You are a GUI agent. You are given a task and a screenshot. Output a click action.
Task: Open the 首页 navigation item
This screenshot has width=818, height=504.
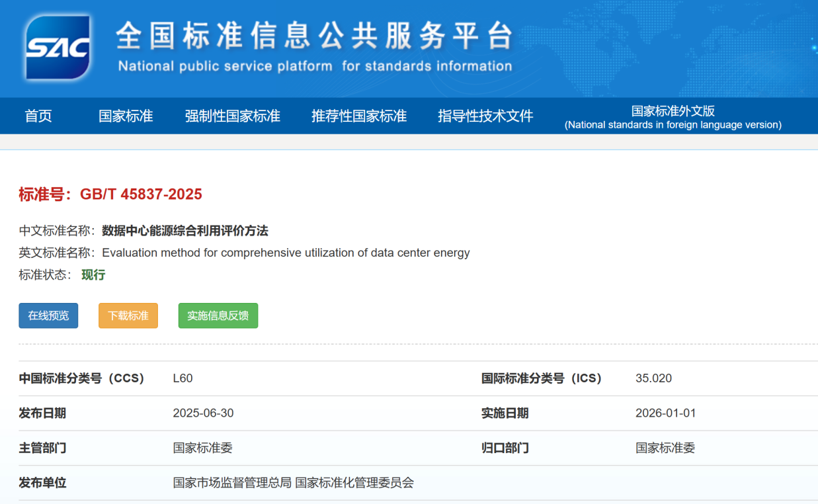click(x=38, y=116)
